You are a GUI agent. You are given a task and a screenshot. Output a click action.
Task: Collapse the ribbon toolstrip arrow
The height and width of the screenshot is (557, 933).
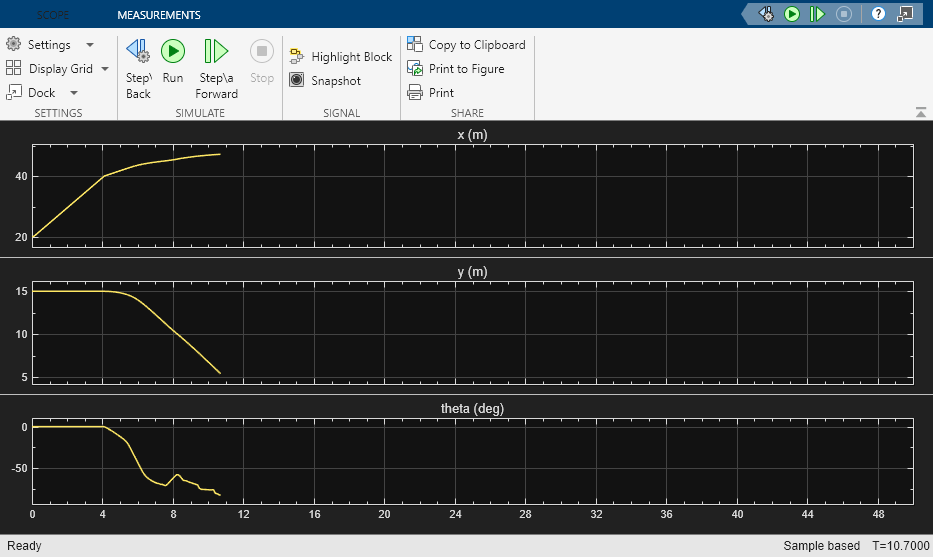tap(921, 112)
